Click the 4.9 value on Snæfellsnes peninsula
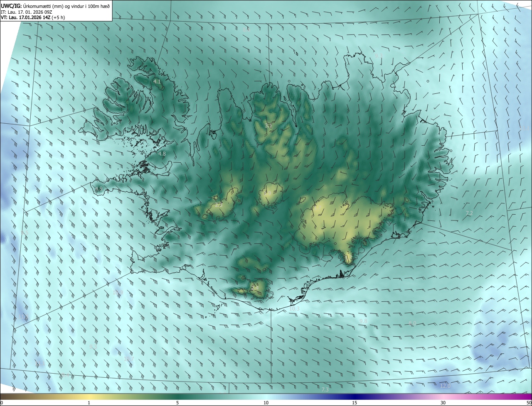 click(99, 189)
